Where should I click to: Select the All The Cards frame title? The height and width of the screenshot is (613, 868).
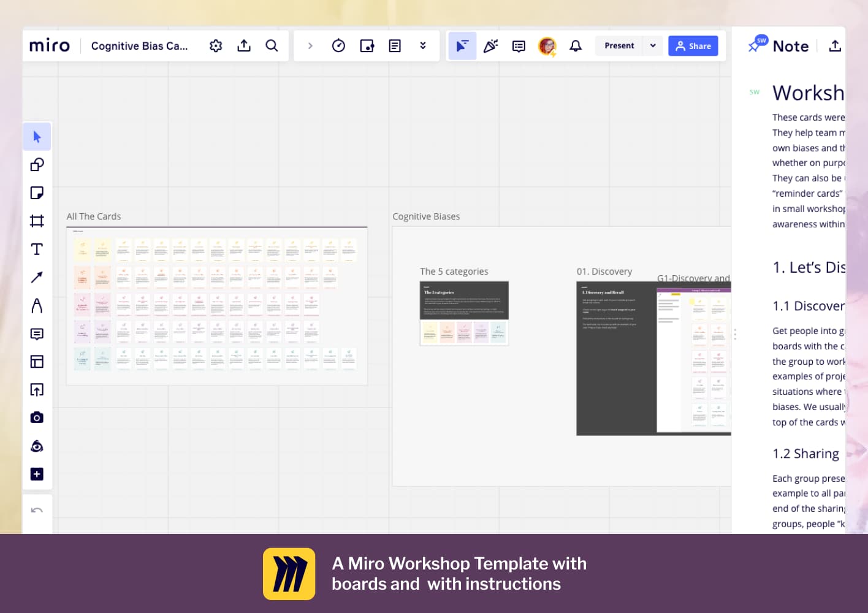point(94,216)
